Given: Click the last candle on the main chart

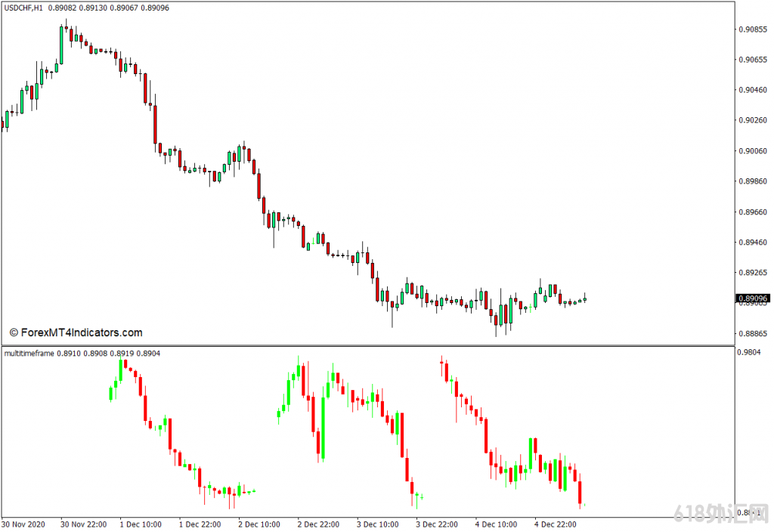Looking at the screenshot, I should tap(584, 299).
